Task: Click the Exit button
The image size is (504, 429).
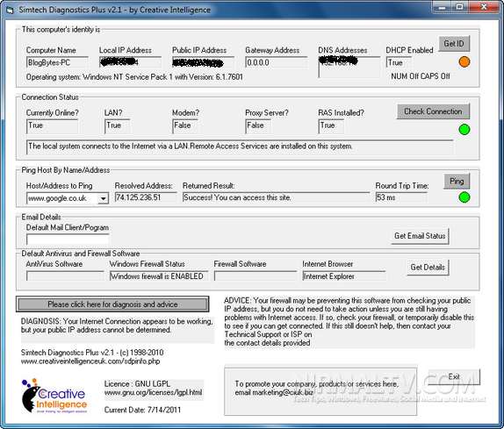Action: pos(454,376)
